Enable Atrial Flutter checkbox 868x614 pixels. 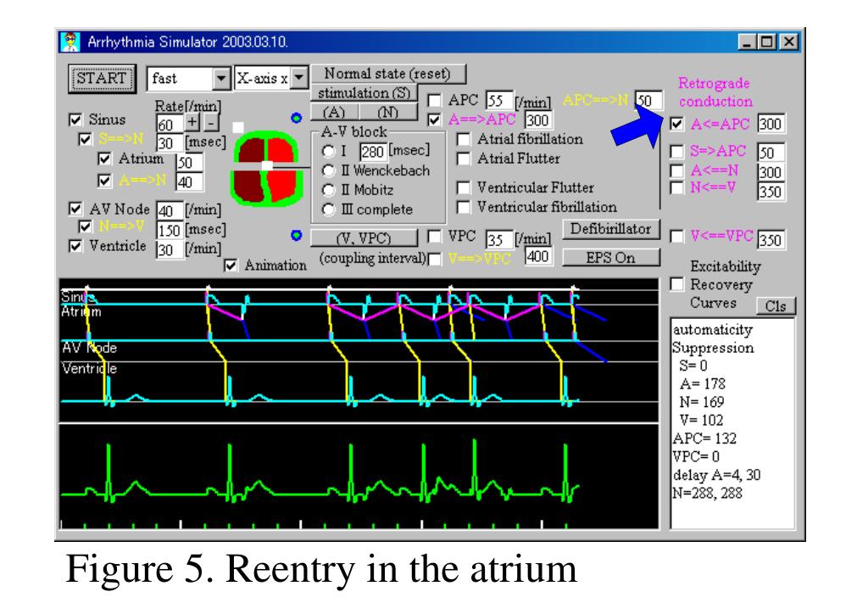tap(464, 159)
